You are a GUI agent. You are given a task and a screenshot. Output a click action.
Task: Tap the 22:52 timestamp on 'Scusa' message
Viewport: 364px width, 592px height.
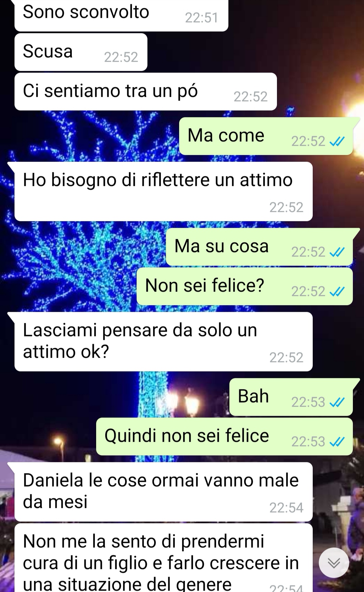click(121, 57)
